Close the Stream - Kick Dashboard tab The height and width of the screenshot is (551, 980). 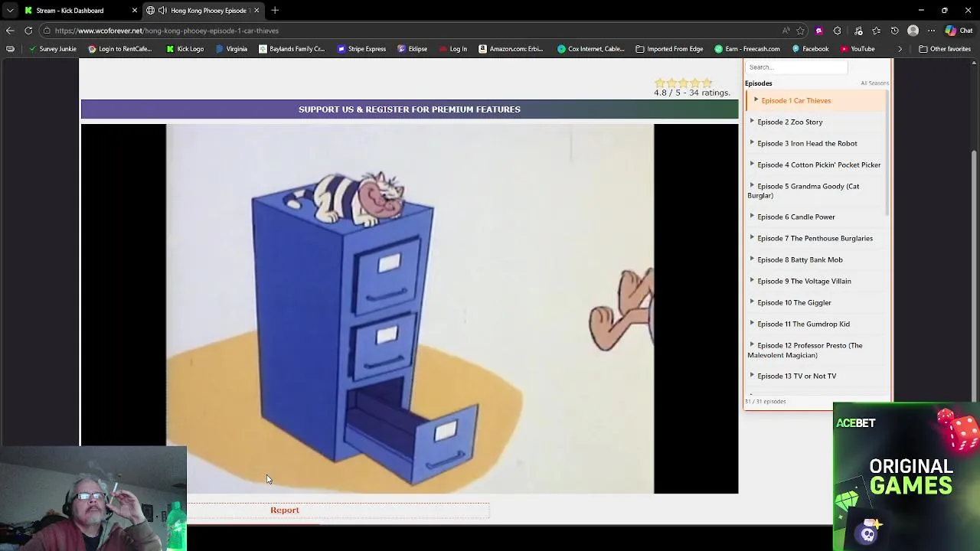134,10
